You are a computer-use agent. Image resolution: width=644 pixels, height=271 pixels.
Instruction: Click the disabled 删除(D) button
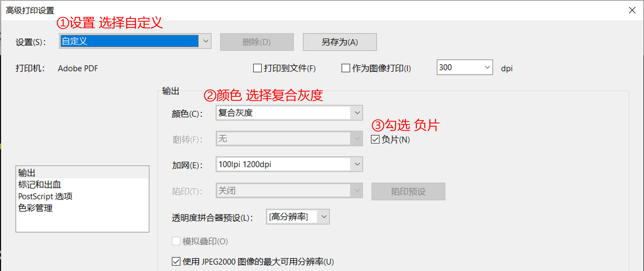257,42
